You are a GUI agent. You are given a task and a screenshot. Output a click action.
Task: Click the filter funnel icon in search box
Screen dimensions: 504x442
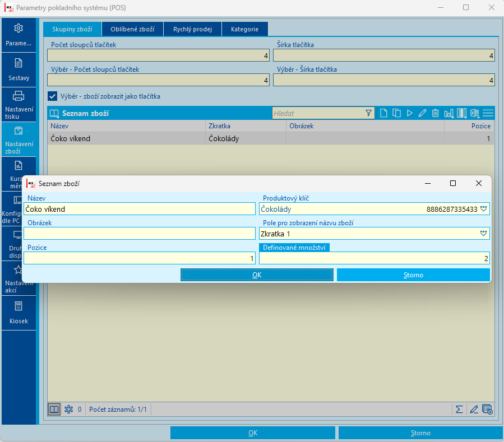[x=368, y=113]
